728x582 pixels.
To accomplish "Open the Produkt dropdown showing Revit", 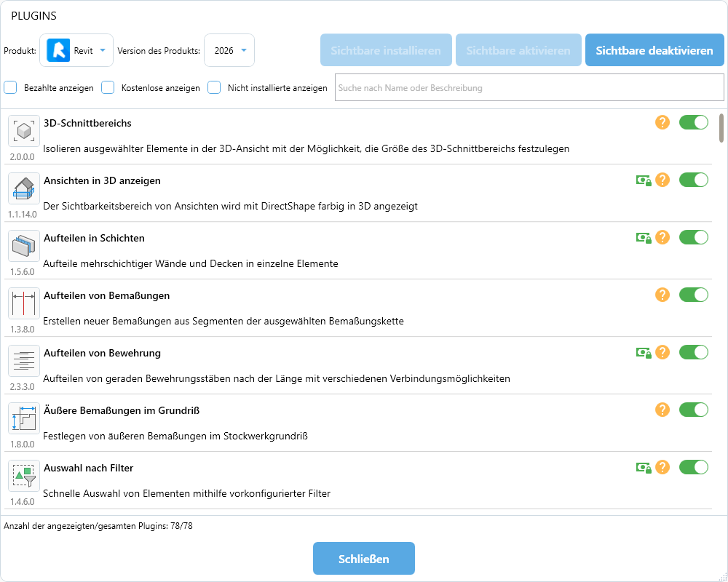I will [76, 51].
